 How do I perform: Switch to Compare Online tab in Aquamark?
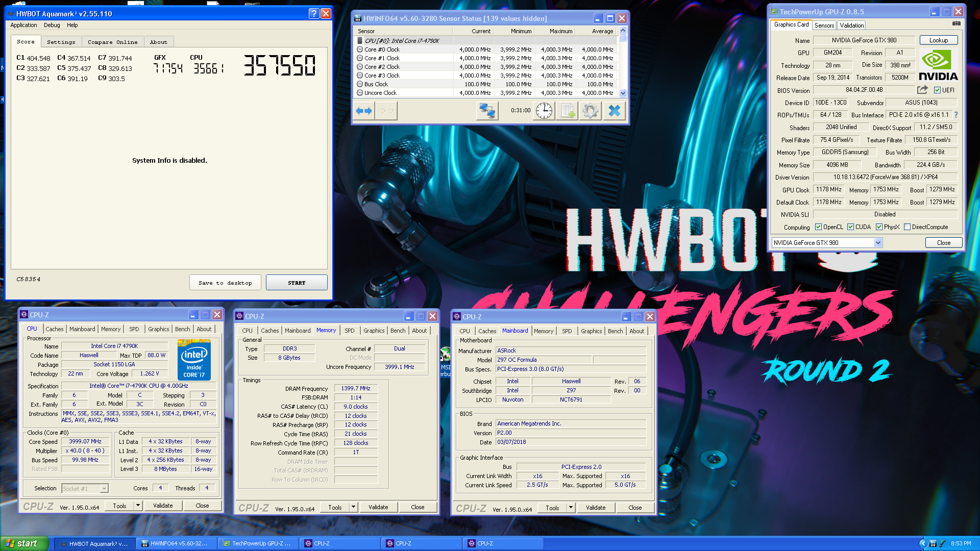(x=112, y=42)
